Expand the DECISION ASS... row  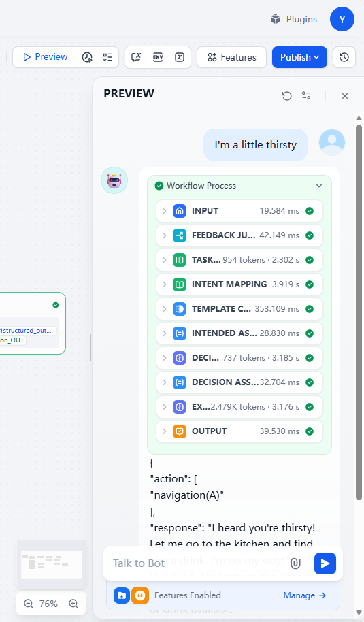point(239,382)
